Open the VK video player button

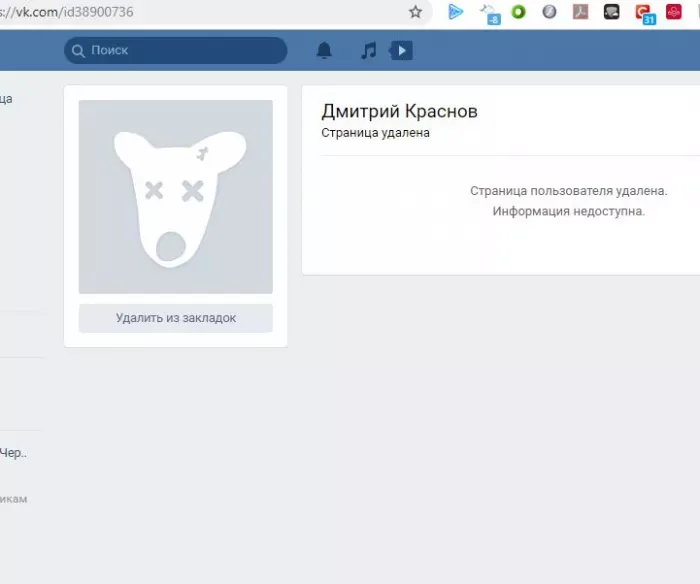click(401, 50)
